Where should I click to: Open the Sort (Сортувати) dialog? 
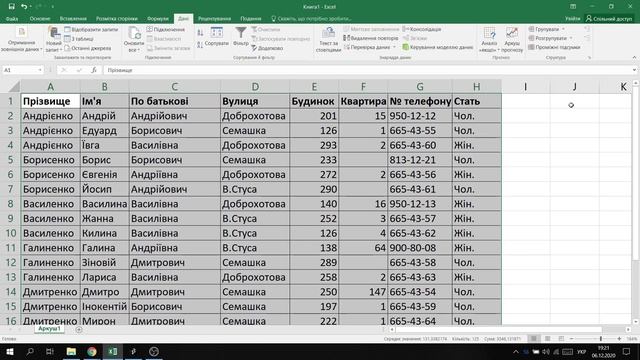tap(217, 37)
